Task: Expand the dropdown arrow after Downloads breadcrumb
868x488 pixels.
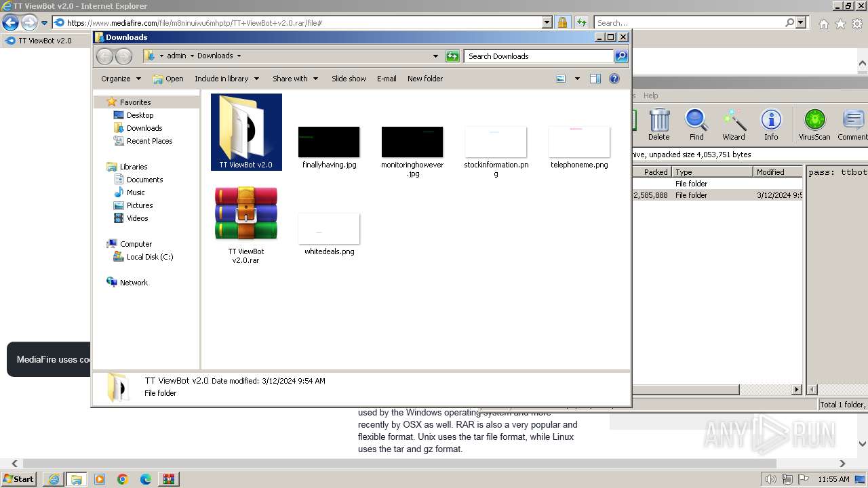Action: (239, 56)
